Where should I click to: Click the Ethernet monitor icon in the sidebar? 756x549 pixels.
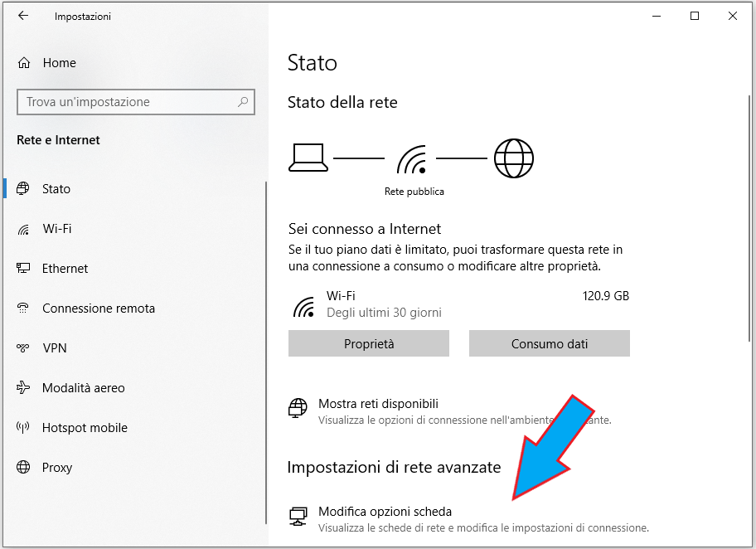pos(24,269)
